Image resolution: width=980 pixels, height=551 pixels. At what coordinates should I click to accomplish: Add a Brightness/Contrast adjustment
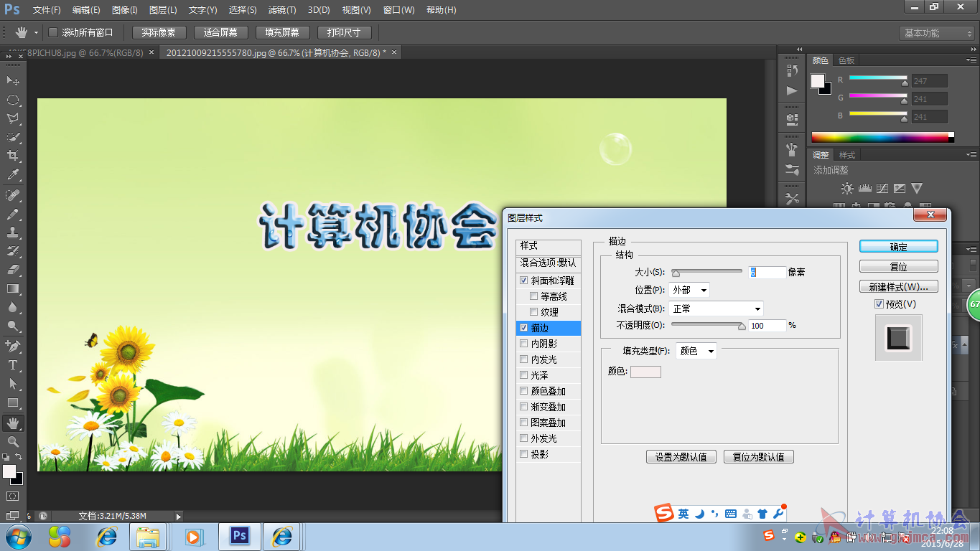click(x=847, y=189)
